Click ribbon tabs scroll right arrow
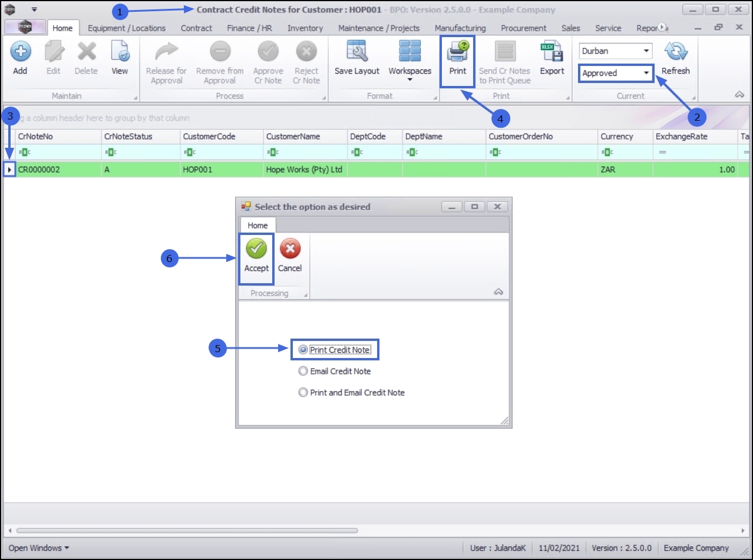Image resolution: width=753 pixels, height=560 pixels. (662, 28)
